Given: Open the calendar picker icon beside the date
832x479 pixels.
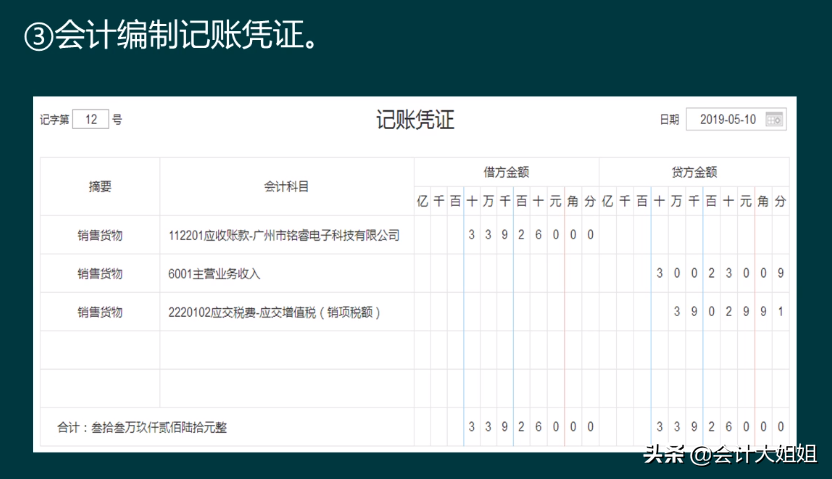Looking at the screenshot, I should (x=774, y=119).
